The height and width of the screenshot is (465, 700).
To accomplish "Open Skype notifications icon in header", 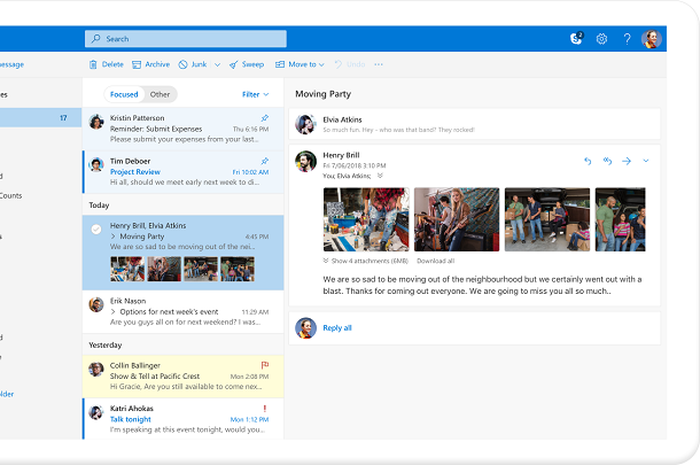I will point(575,39).
